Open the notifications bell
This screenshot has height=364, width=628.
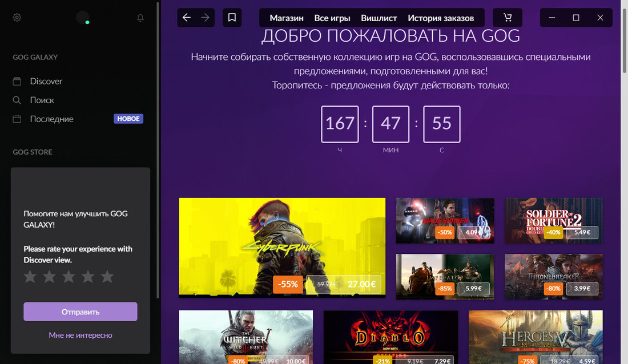pos(140,18)
